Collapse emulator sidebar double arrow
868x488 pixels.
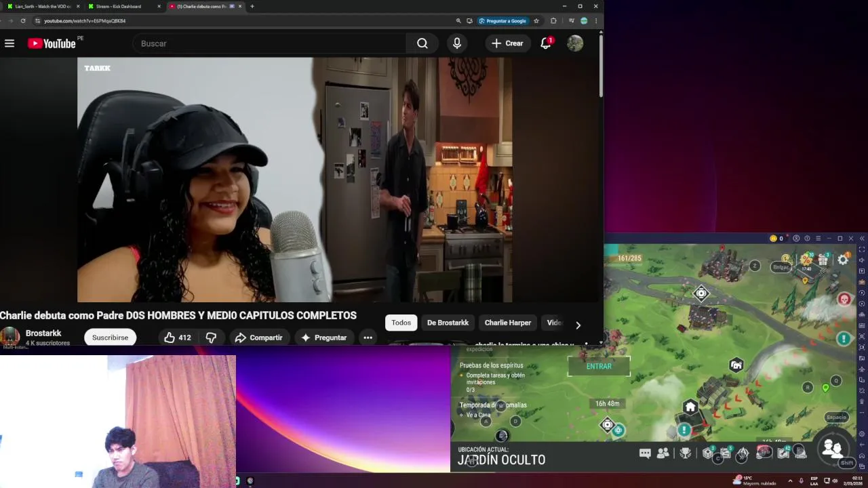(862, 239)
